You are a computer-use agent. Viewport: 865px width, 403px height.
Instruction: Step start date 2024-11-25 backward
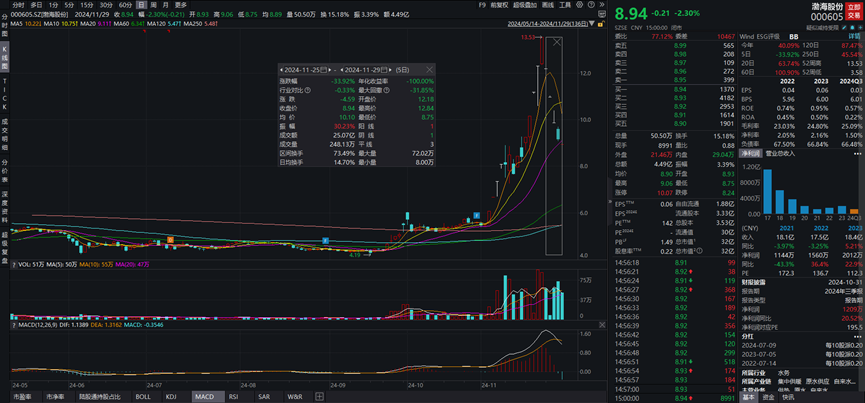pyautogui.click(x=282, y=70)
